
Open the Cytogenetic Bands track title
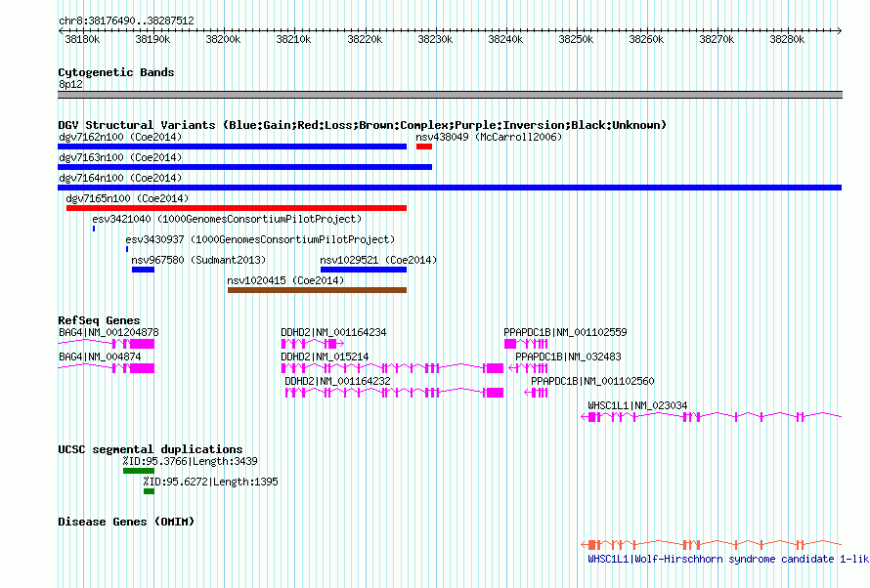point(116,72)
